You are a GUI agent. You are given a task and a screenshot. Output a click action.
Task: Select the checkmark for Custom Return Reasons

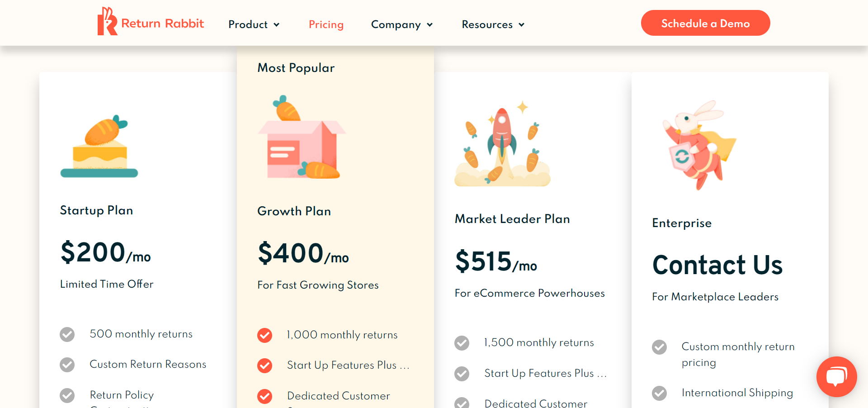coord(67,365)
